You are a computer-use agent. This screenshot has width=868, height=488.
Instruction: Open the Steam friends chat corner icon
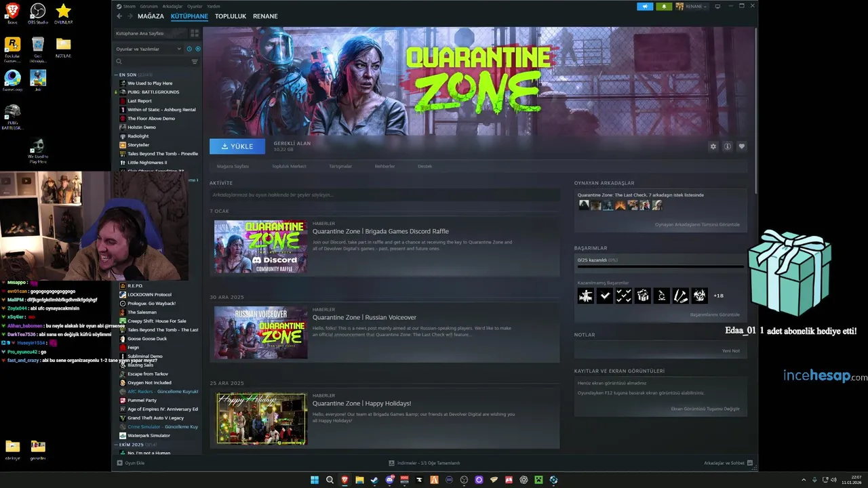tap(750, 463)
